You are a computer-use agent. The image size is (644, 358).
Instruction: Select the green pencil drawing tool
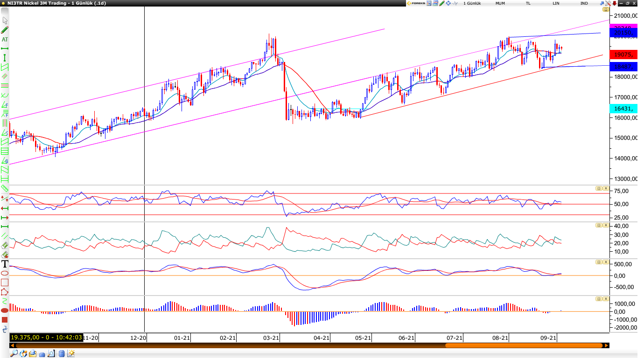tap(5, 30)
